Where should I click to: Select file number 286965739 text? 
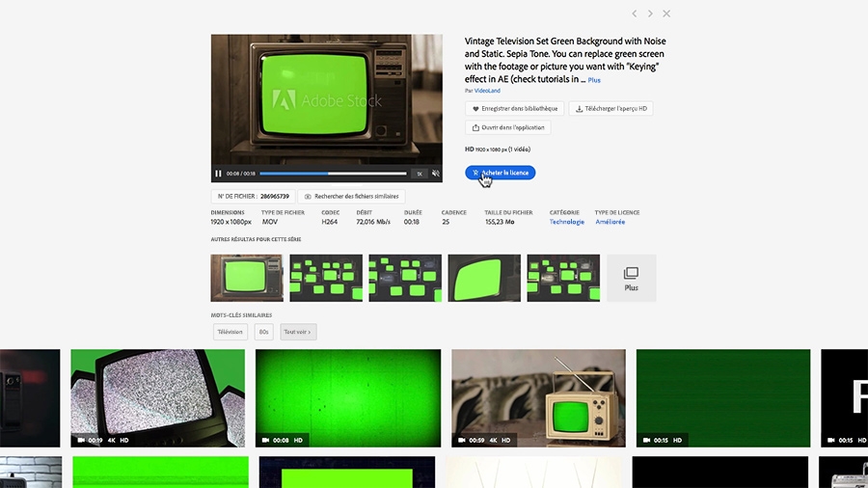275,197
